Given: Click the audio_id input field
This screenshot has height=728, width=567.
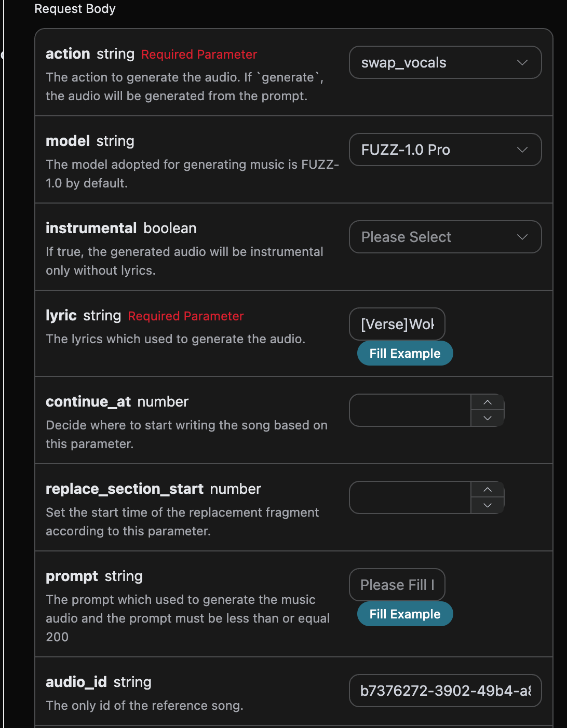Looking at the screenshot, I should [x=445, y=691].
